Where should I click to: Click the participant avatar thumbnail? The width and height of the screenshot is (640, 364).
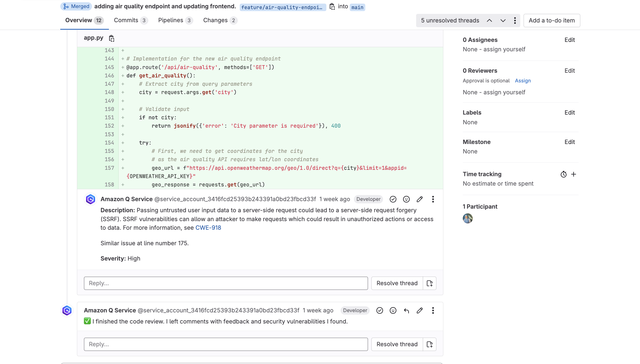point(468,218)
